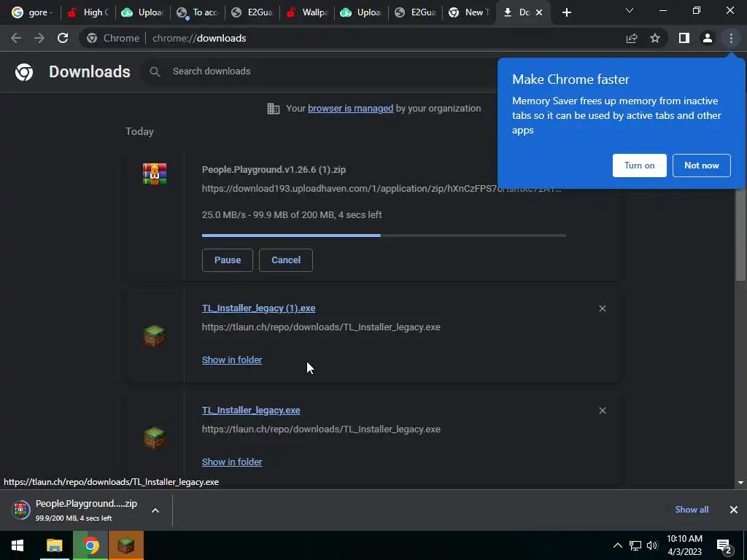This screenshot has width=747, height=560.
Task: Open the browser is managed link
Action: [350, 109]
